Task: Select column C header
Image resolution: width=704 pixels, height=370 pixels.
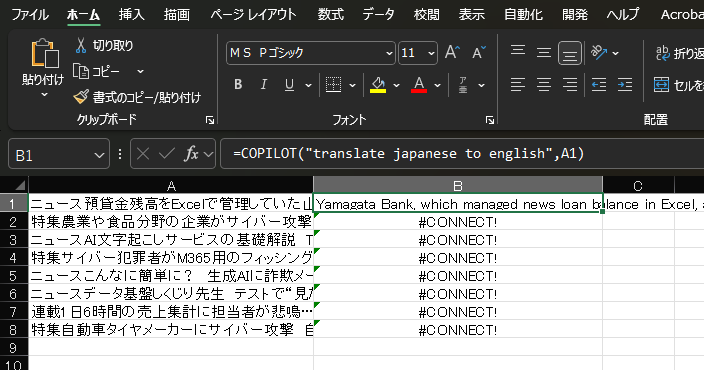Action: coord(638,185)
